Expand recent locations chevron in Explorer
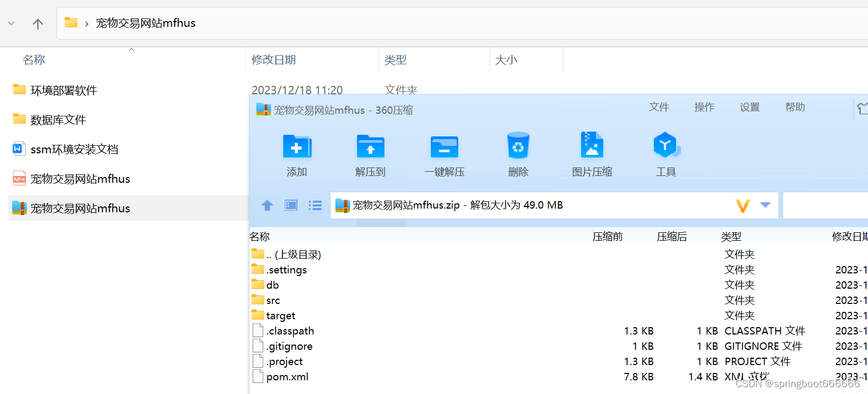868x394 pixels. 12,24
